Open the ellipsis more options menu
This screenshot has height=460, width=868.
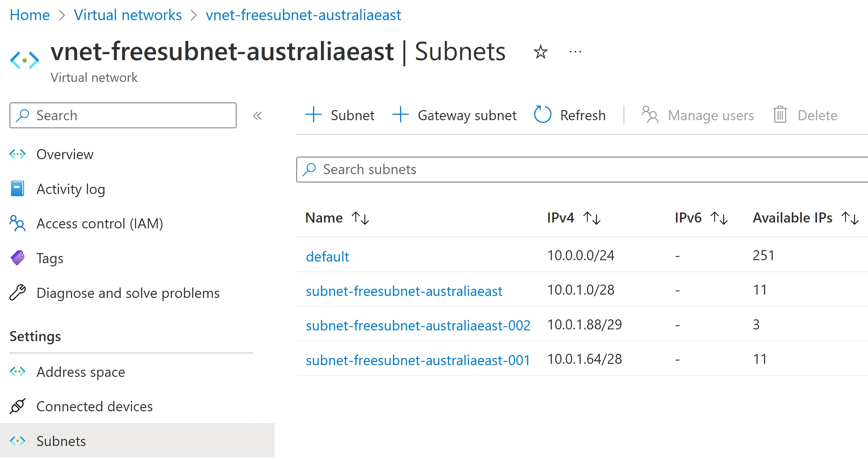pyautogui.click(x=574, y=52)
